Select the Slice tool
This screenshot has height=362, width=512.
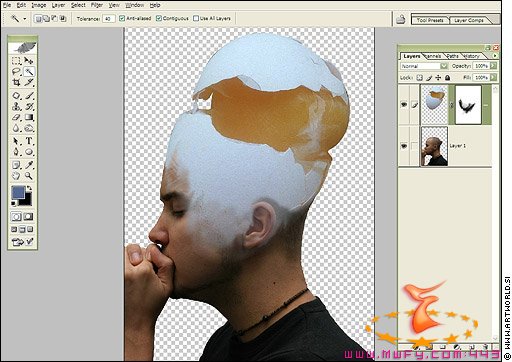(29, 82)
